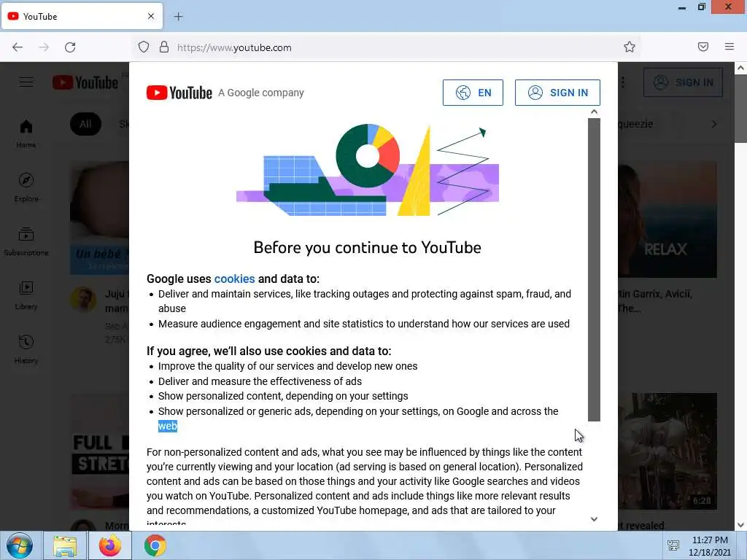Image resolution: width=747 pixels, height=560 pixels.
Task: Click the 'A Google company' text
Action: 261,93
